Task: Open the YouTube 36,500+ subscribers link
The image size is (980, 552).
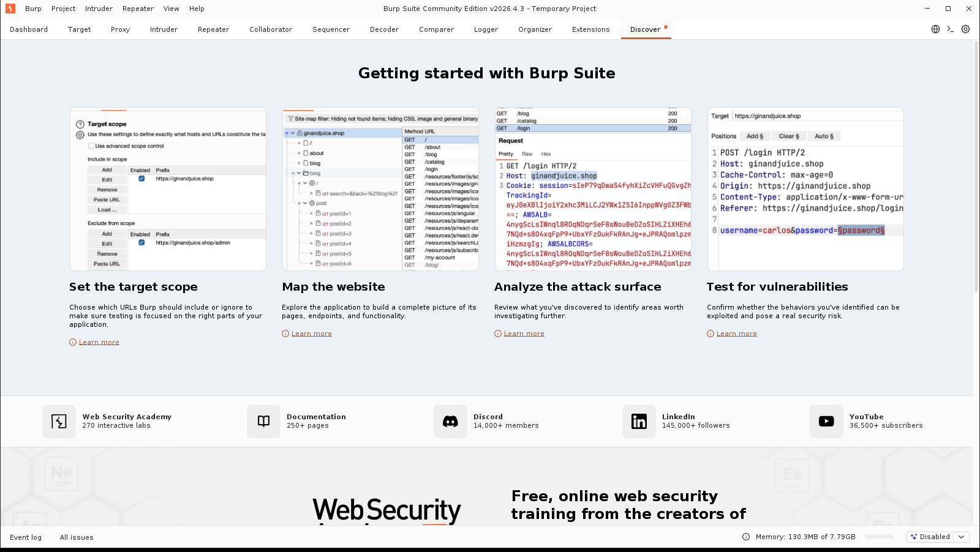Action: pos(886,421)
